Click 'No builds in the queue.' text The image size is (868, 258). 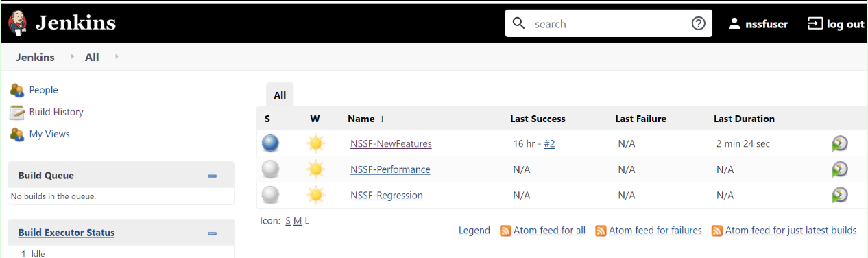pyautogui.click(x=53, y=196)
